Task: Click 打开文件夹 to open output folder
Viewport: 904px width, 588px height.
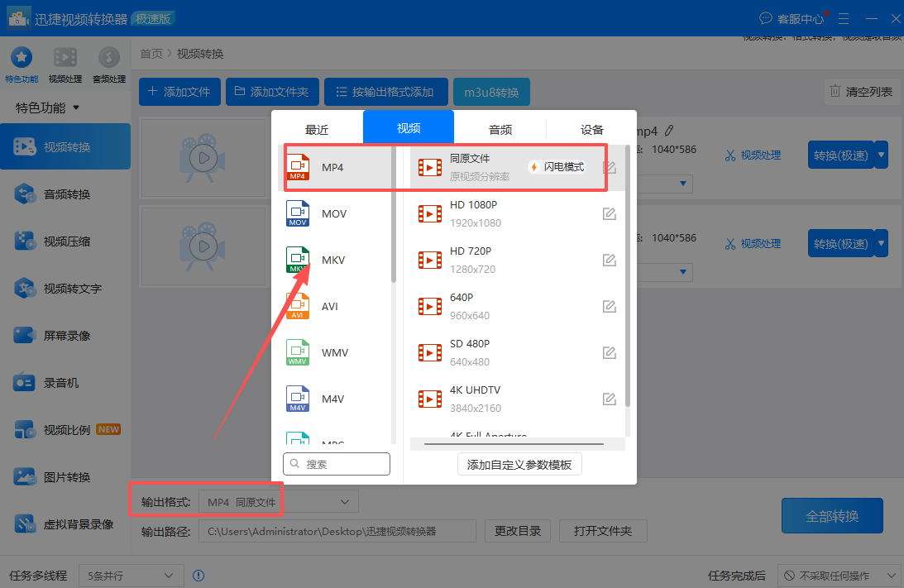Action: (x=603, y=531)
